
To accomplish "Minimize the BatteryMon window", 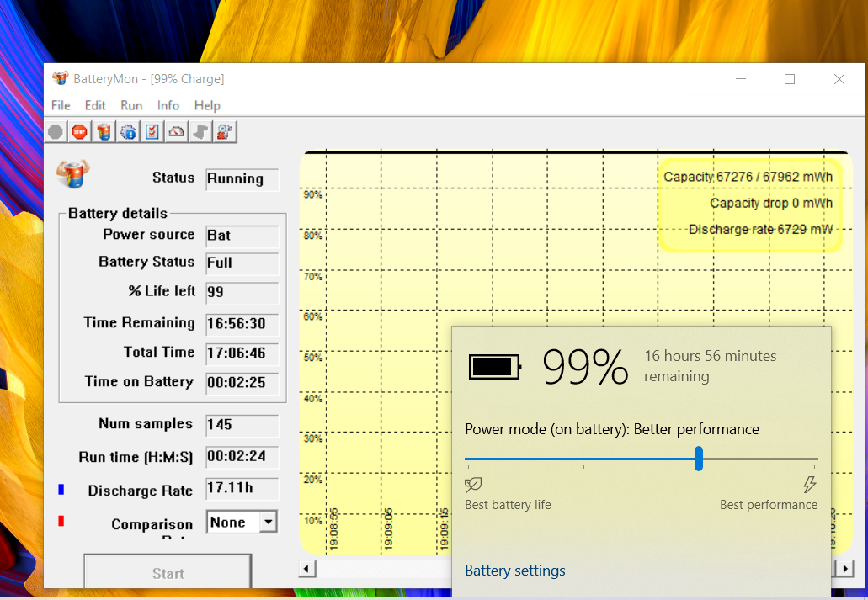I will coord(741,79).
